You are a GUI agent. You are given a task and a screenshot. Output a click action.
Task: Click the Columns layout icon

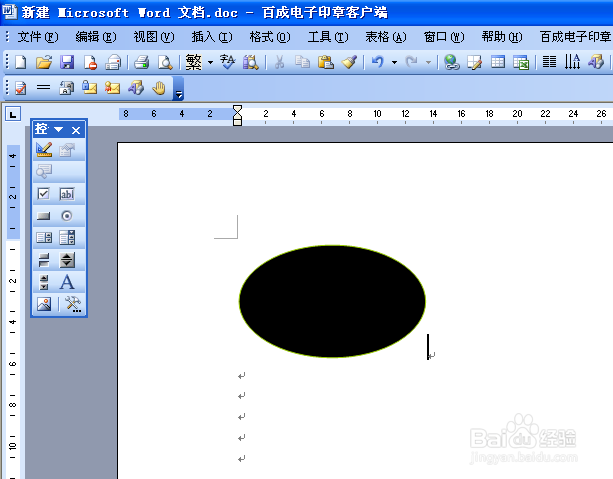tap(549, 62)
